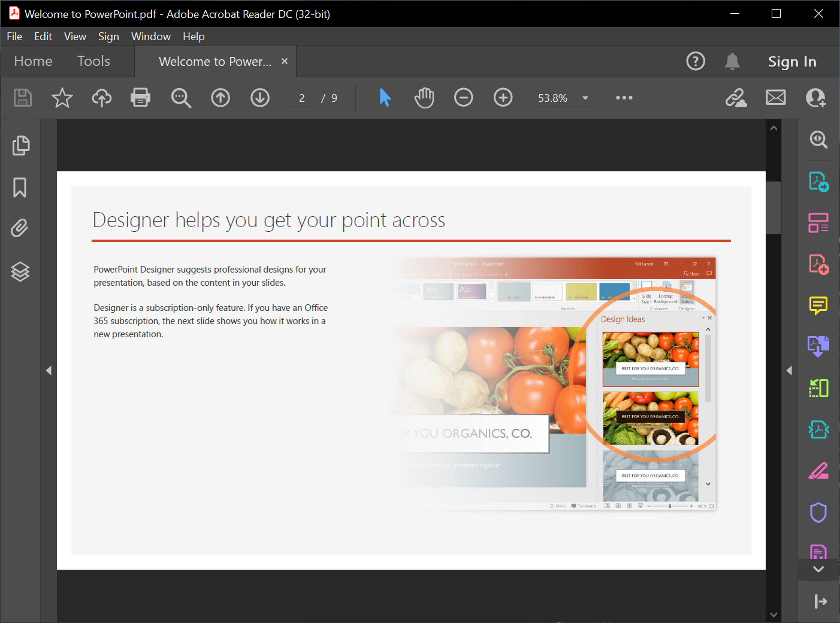This screenshot has width=840, height=623.
Task: Switch to the Tools tab
Action: (94, 61)
